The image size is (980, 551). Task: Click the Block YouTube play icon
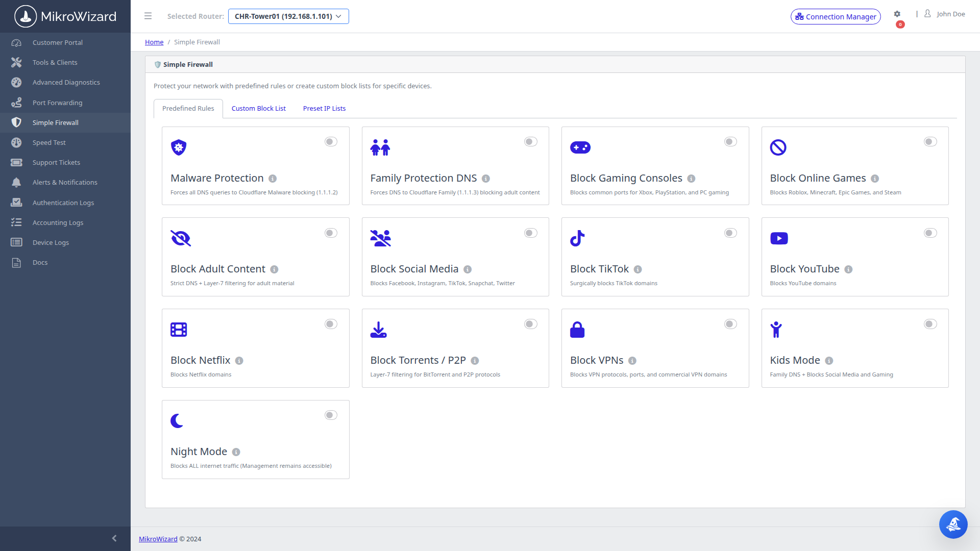point(779,238)
